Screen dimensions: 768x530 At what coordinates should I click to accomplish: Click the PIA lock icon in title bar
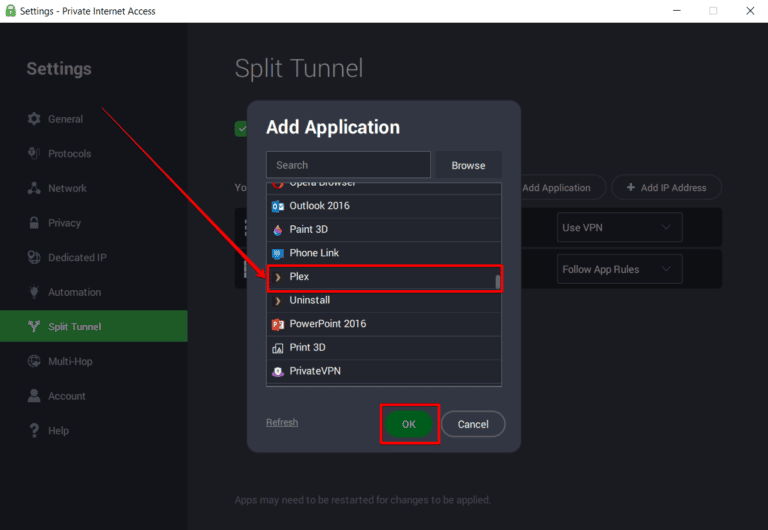10,11
